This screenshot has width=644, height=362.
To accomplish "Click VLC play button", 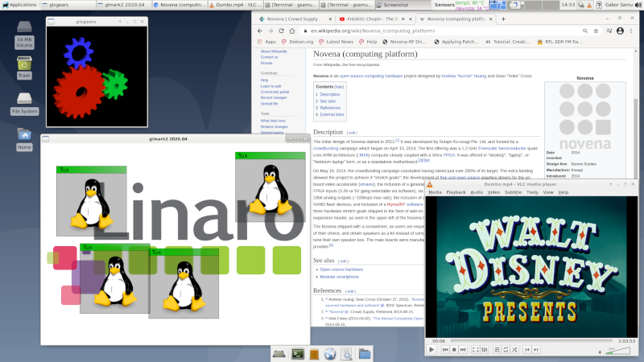I will pyautogui.click(x=431, y=350).
